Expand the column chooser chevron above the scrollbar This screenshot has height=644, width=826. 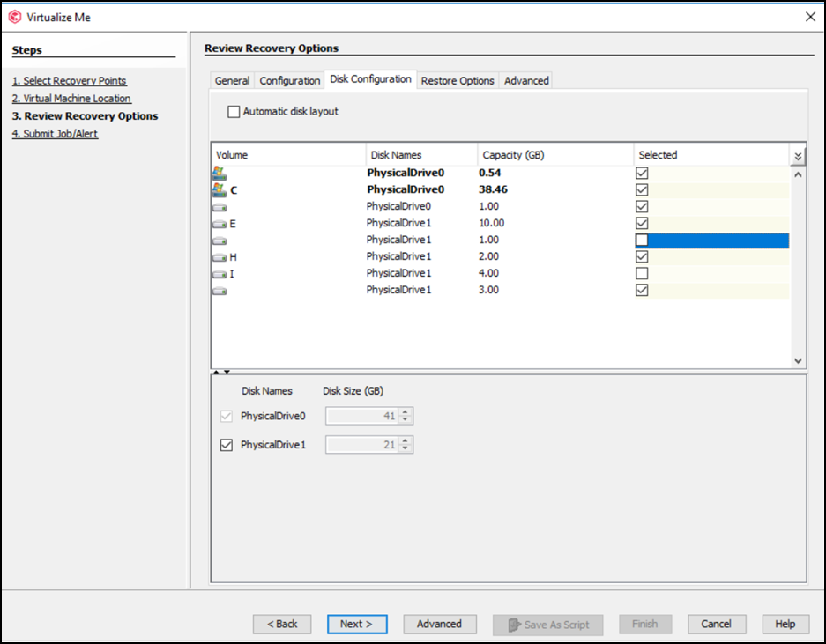point(797,154)
